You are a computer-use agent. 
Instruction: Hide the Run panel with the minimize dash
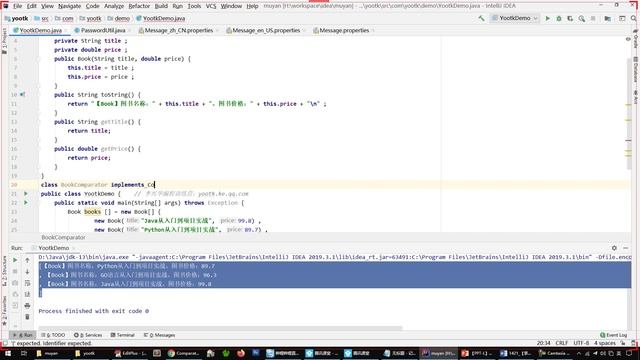[x=626, y=248]
